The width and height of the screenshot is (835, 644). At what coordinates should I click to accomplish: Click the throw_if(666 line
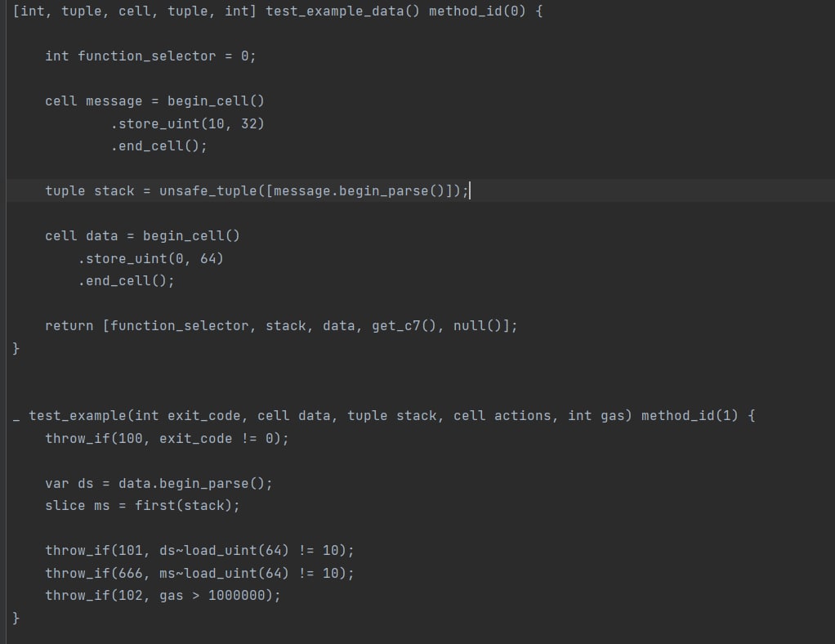click(x=199, y=574)
